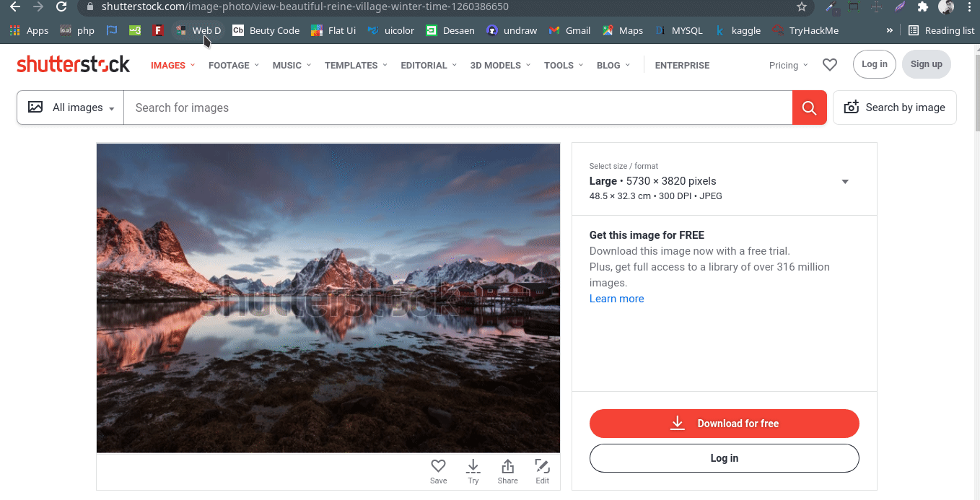Expand the Pricing menu chevron
Image resolution: width=980 pixels, height=500 pixels.
806,65
